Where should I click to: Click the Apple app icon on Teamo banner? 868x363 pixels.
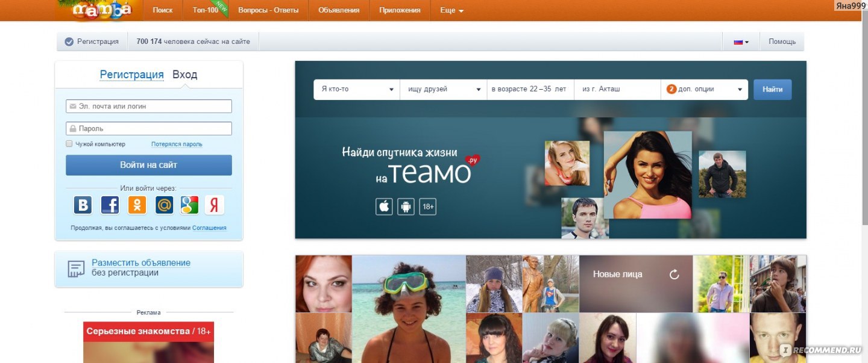click(x=384, y=206)
